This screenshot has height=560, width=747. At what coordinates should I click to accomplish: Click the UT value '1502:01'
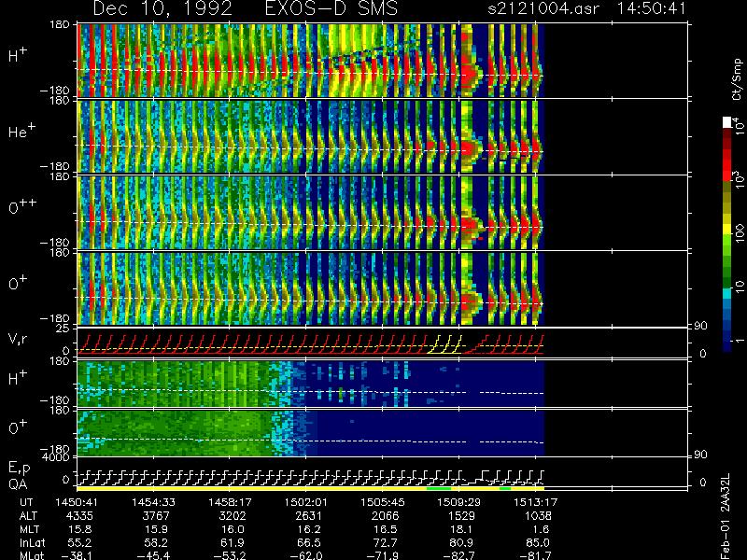[306, 502]
